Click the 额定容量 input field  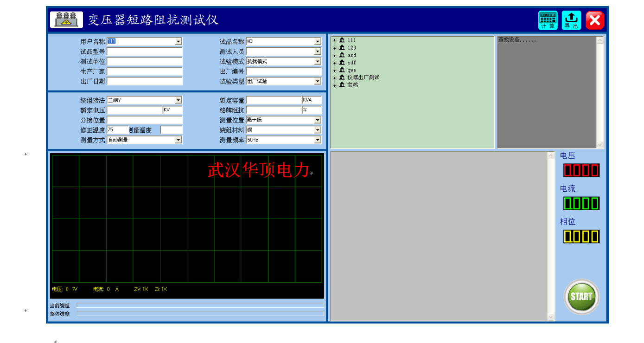point(274,100)
